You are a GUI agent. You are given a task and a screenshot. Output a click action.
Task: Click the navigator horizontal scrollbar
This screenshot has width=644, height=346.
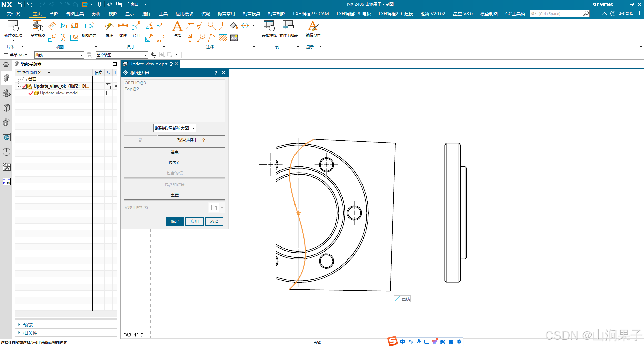(x=50, y=314)
